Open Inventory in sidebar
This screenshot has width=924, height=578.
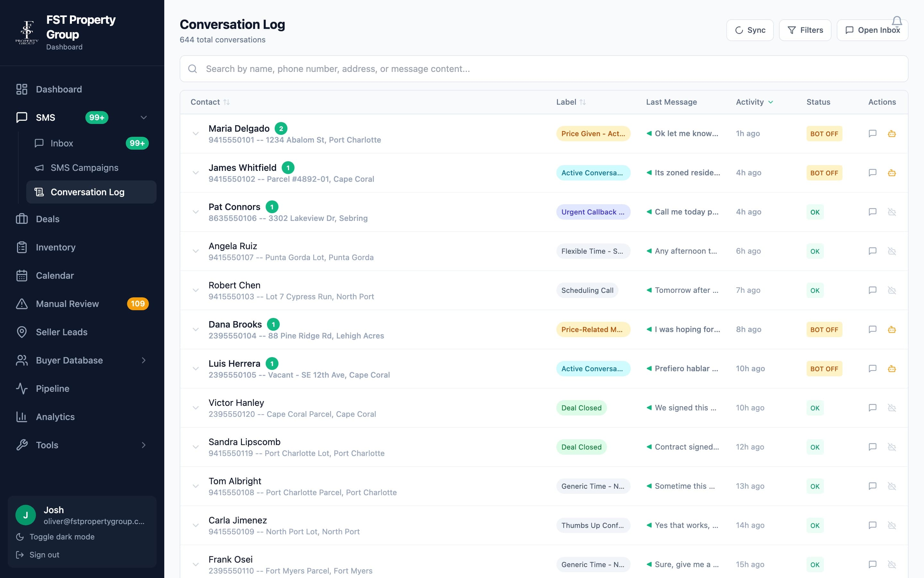(82, 247)
